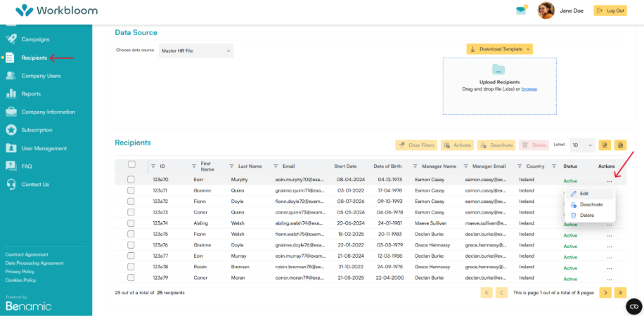Click the second yellow export file icon
Image resolution: width=644 pixels, height=316 pixels.
[x=620, y=145]
